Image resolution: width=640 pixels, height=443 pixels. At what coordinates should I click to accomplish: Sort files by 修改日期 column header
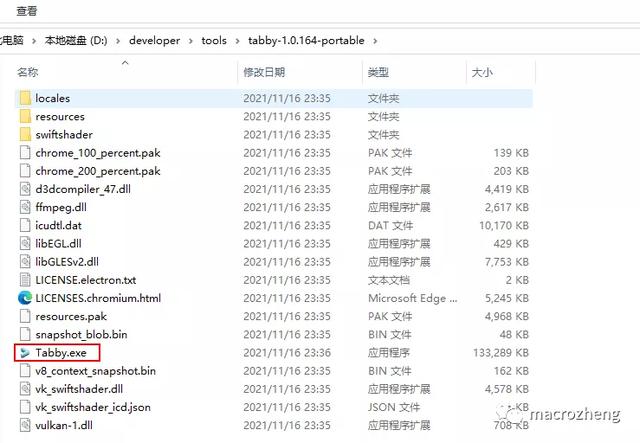(264, 72)
